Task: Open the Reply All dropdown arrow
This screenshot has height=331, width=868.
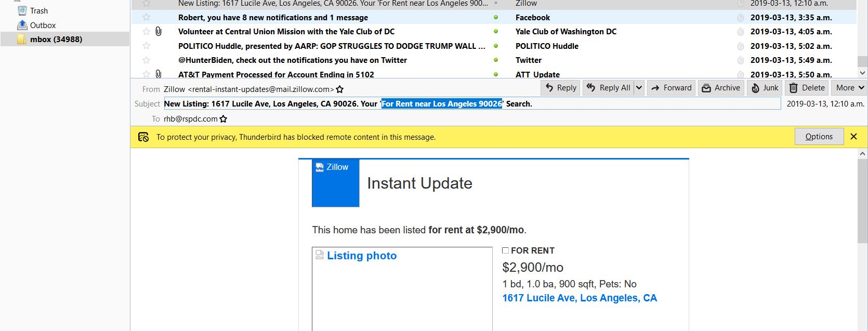Action: click(639, 88)
